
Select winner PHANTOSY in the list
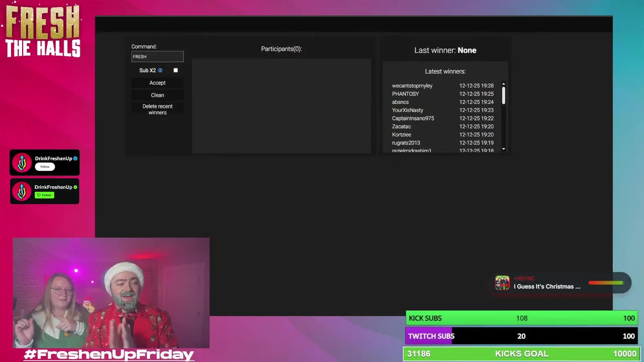coord(406,94)
